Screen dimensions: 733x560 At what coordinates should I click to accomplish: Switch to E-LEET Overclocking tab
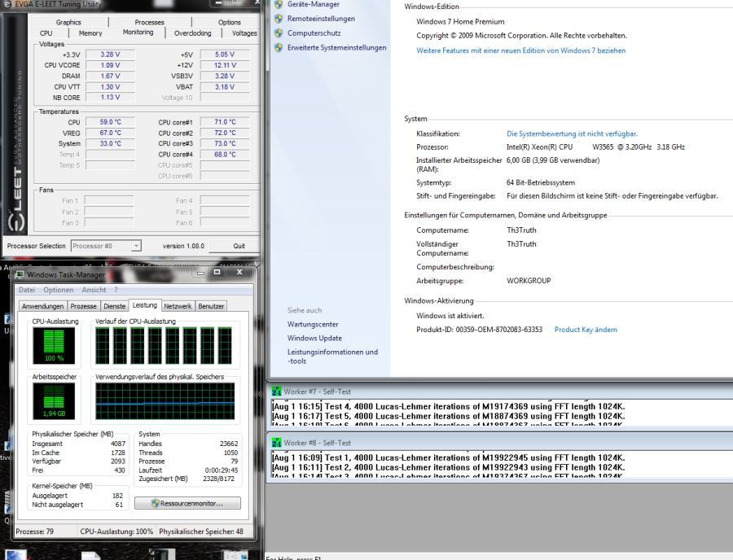(x=192, y=33)
